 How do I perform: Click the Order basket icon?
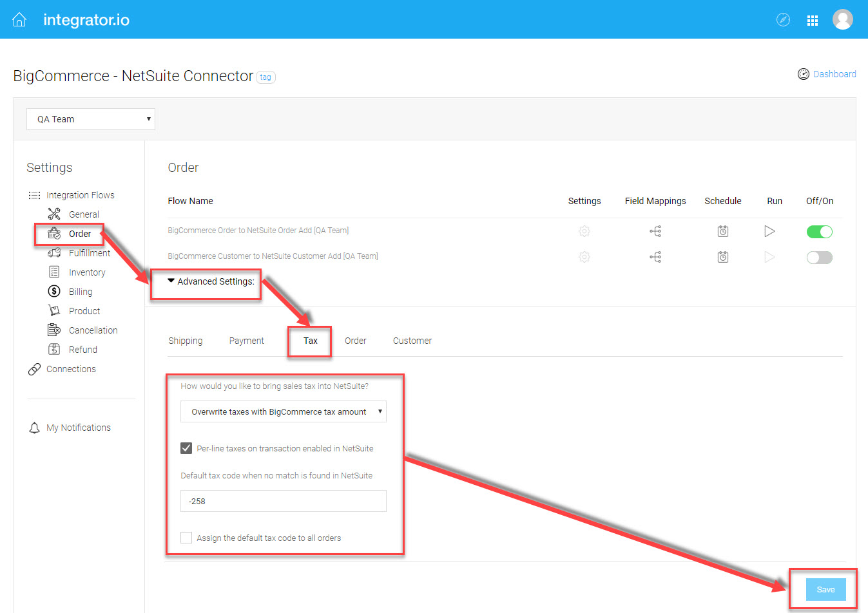[54, 233]
